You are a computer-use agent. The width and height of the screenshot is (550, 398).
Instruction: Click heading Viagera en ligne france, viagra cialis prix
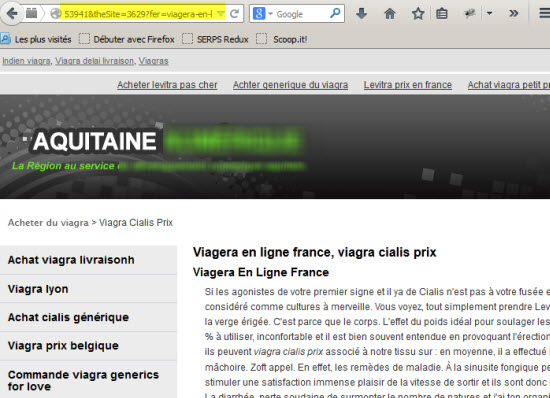click(x=315, y=252)
